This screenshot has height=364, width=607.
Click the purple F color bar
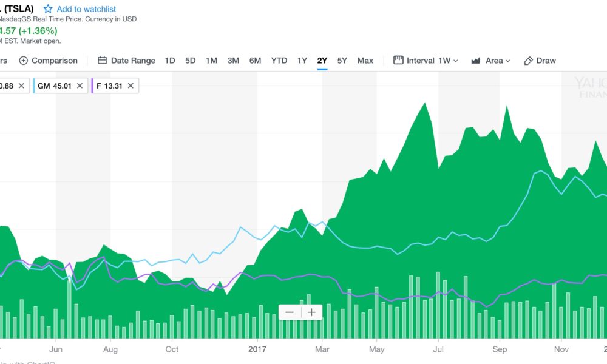coord(92,86)
